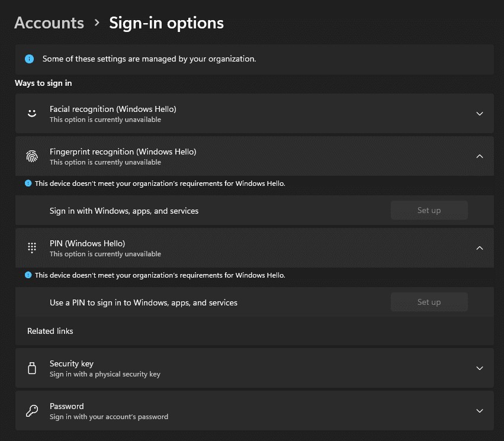
Task: Collapse the Fingerprint recognition section chevron
Action: [480, 156]
